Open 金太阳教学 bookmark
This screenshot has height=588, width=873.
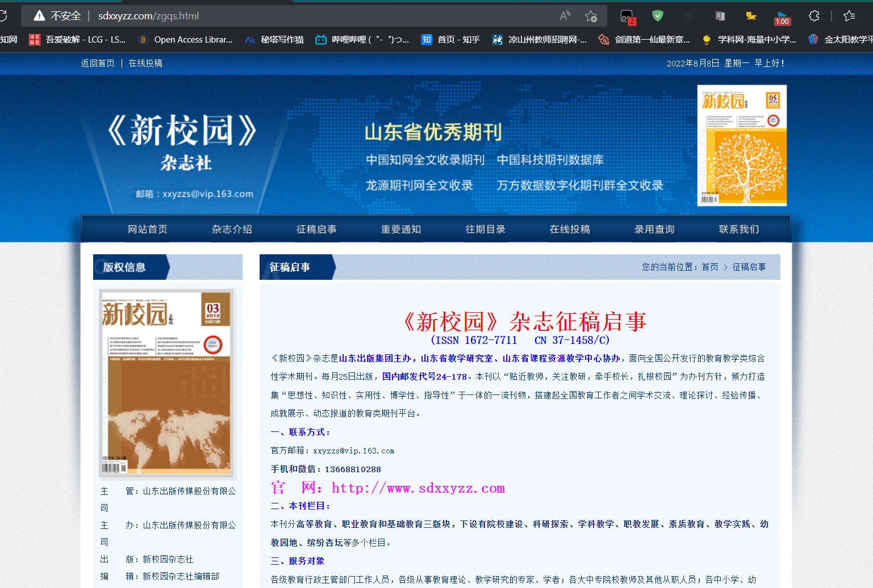[841, 39]
